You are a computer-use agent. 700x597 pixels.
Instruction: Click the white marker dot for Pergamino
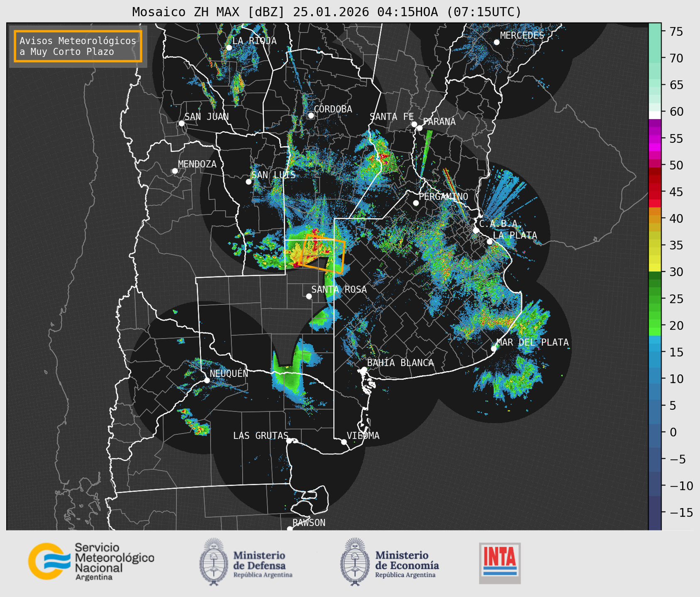[x=416, y=203]
